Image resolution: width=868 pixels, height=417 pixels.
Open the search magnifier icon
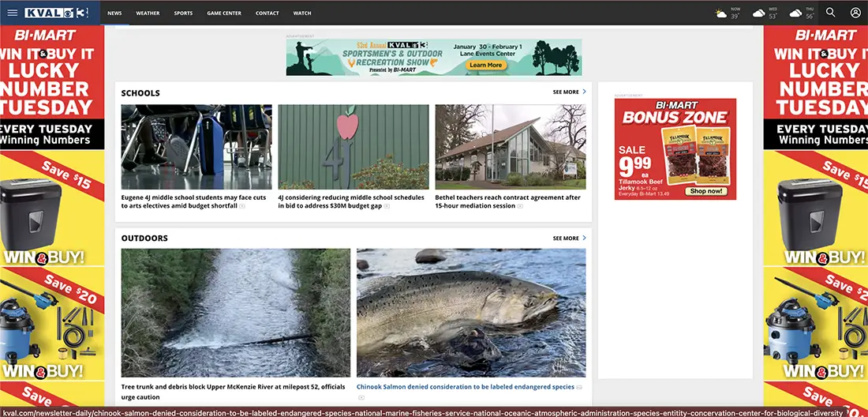pyautogui.click(x=830, y=12)
